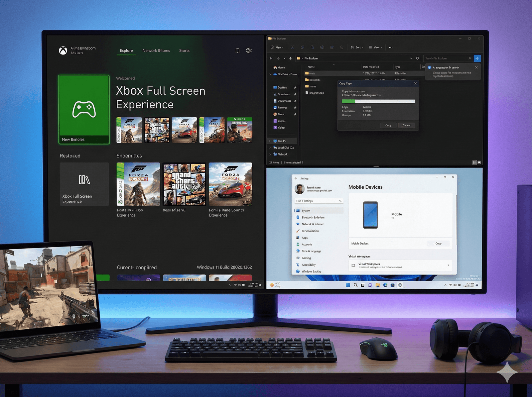Click the copy progress bar
The width and height of the screenshot is (532, 397).
pos(378,101)
